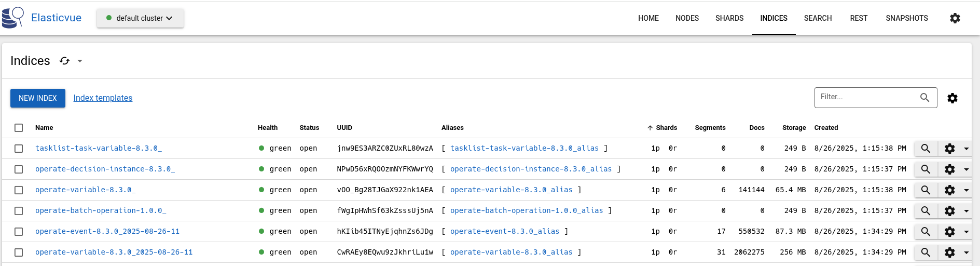Sort table by Health column header
This screenshot has width=980, height=266.
(x=268, y=128)
